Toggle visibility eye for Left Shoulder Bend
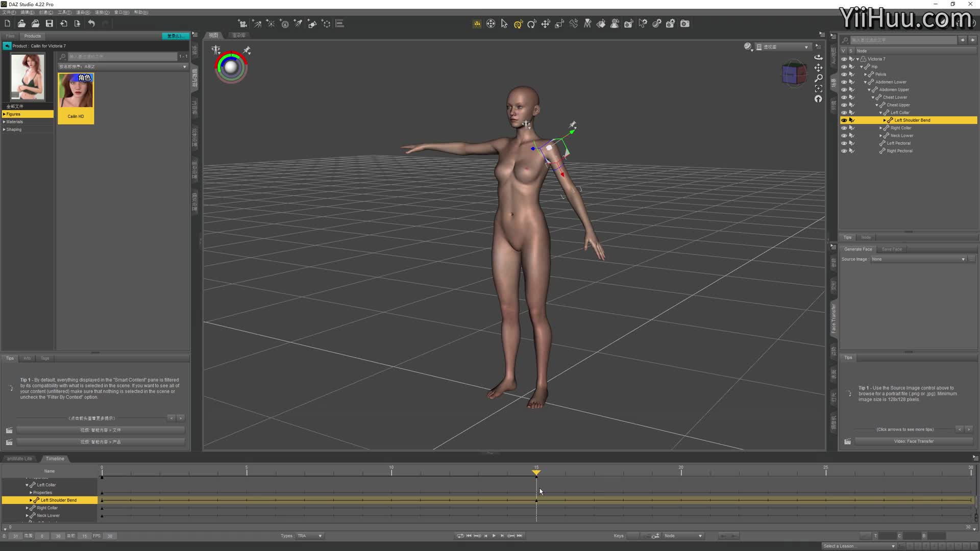The height and width of the screenshot is (551, 980). pos(844,120)
